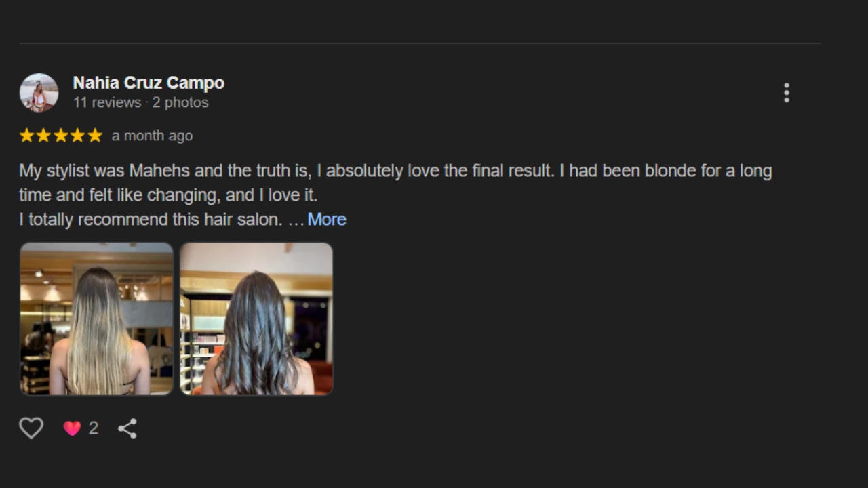The image size is (868, 488).
Task: Click the review sentence mentioning stylist Mahehs
Action: (x=287, y=171)
